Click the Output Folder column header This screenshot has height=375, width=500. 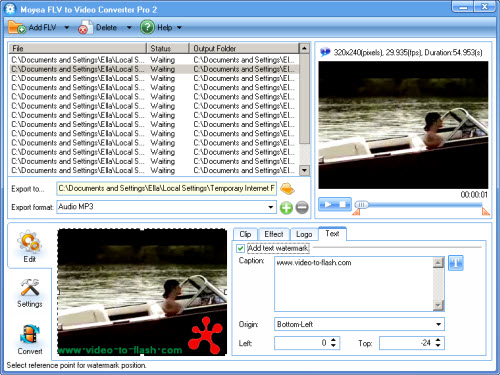point(244,48)
